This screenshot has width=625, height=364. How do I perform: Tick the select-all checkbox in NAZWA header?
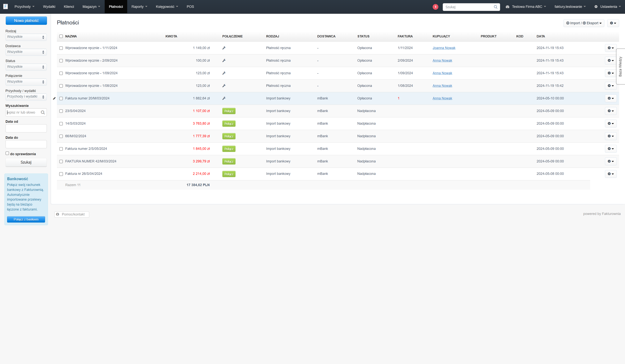61,36
